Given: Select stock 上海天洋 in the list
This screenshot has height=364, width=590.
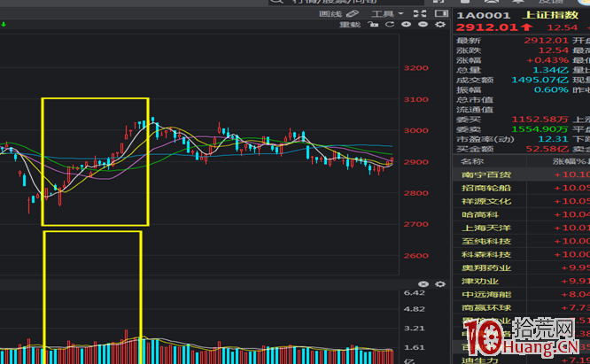Looking at the screenshot, I should tap(486, 228).
